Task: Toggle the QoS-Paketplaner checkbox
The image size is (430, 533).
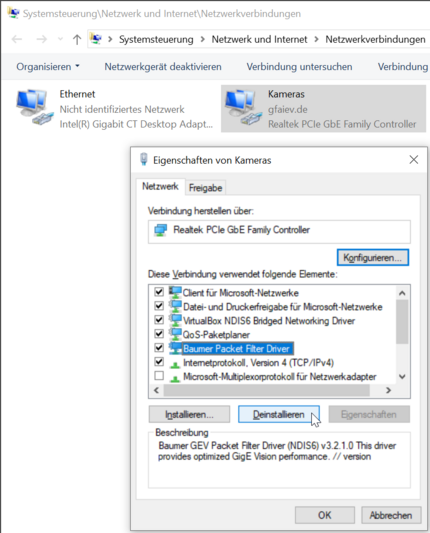Action: click(159, 333)
